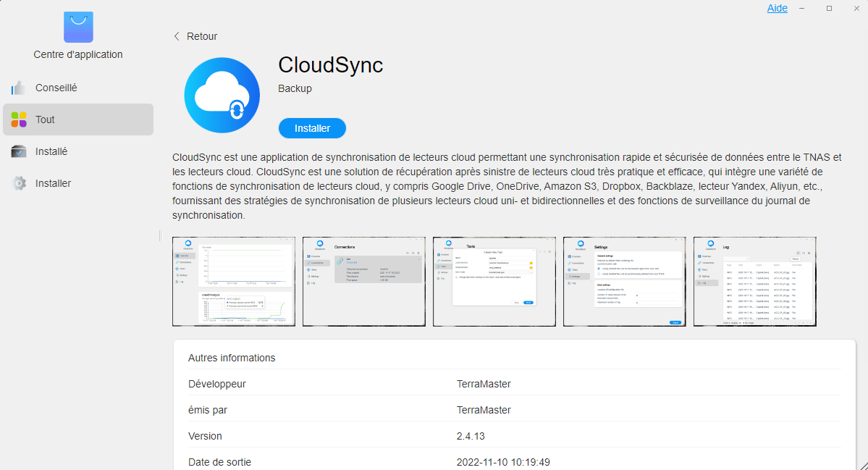Screen dimensions: 868x470
Task: Preview the Settings screenshot thumbnail
Action: point(625,281)
